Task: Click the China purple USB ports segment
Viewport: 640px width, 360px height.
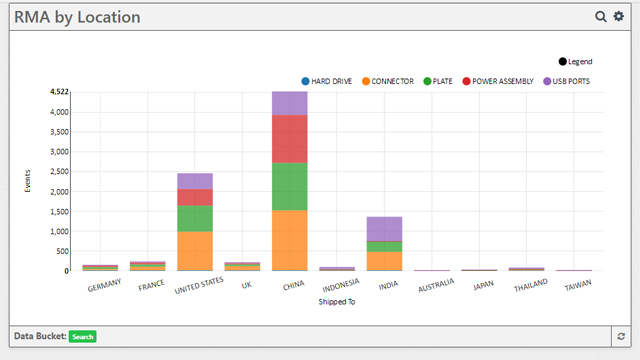Action: pyautogui.click(x=290, y=104)
